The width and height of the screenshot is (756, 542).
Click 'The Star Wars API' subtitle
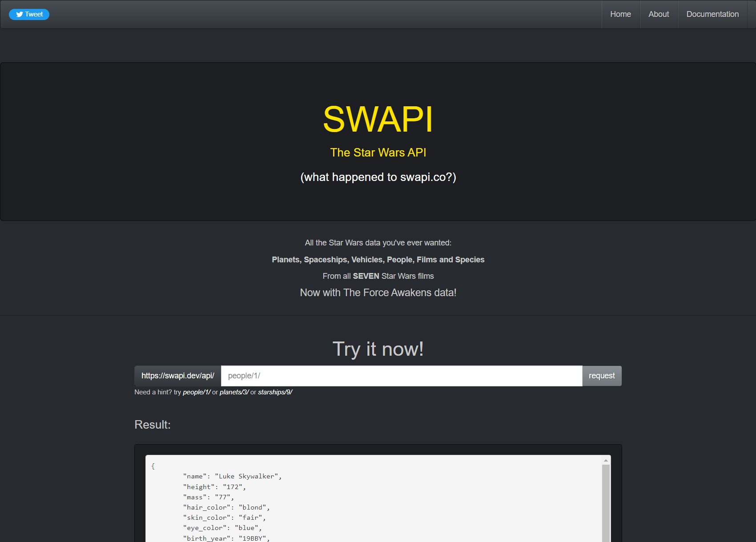click(378, 153)
